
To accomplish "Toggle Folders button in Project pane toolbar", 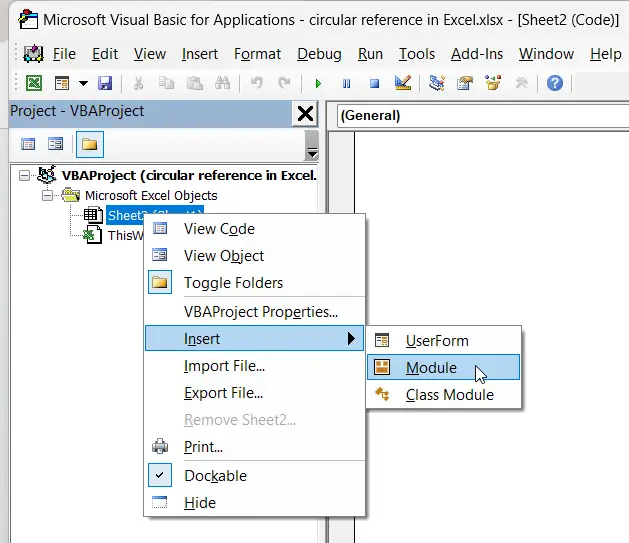I will click(x=89, y=144).
